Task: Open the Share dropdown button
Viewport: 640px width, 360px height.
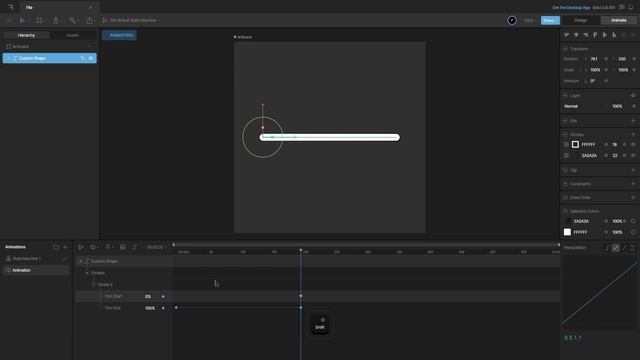Action: (x=550, y=20)
